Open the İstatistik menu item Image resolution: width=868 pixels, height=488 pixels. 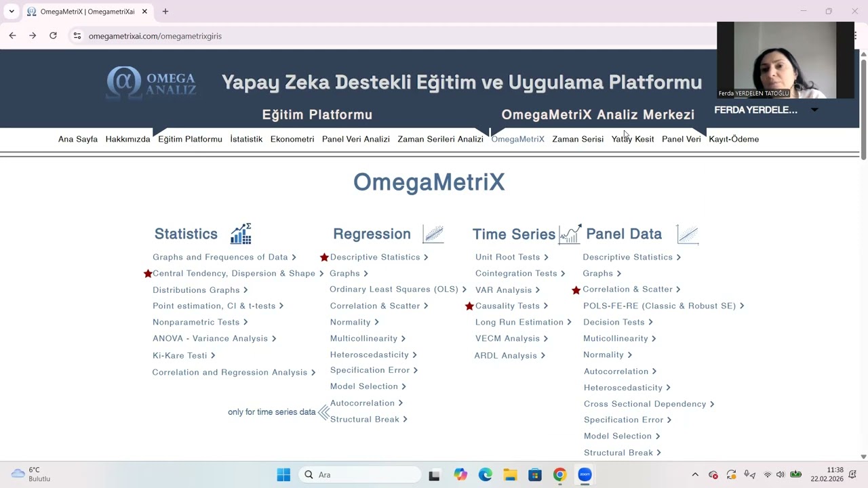246,139
